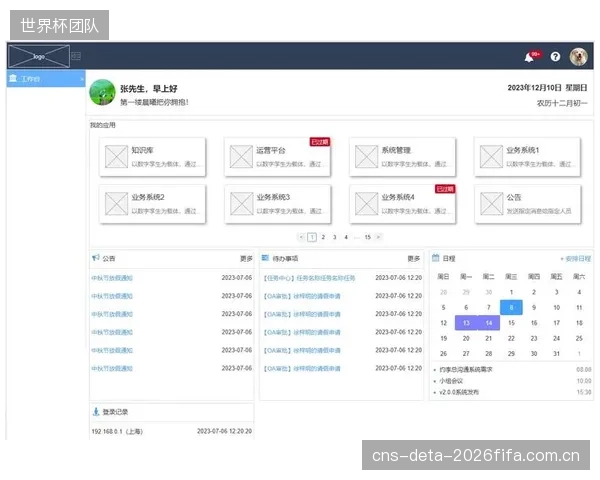
Task: Open the 运营平台 application card
Action: (277, 157)
